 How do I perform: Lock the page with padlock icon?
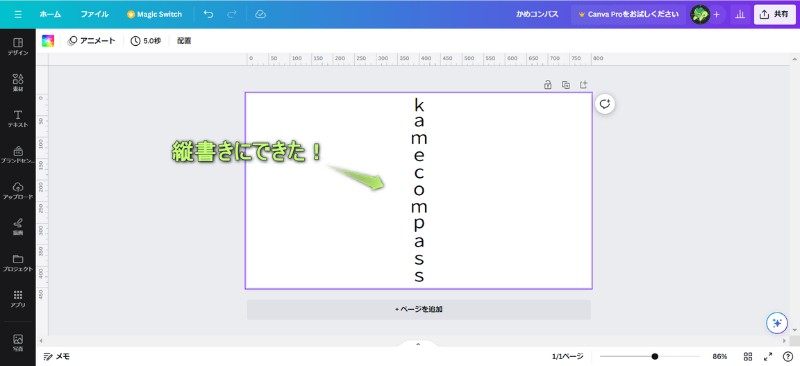(x=547, y=85)
